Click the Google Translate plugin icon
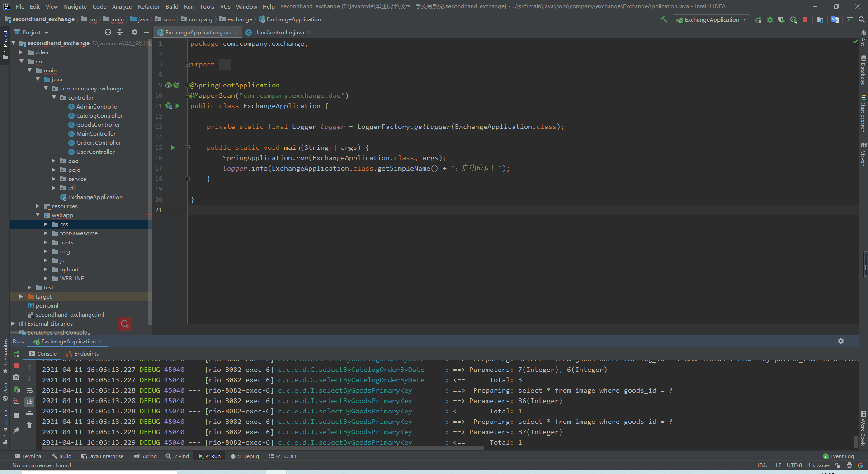 tap(835, 19)
